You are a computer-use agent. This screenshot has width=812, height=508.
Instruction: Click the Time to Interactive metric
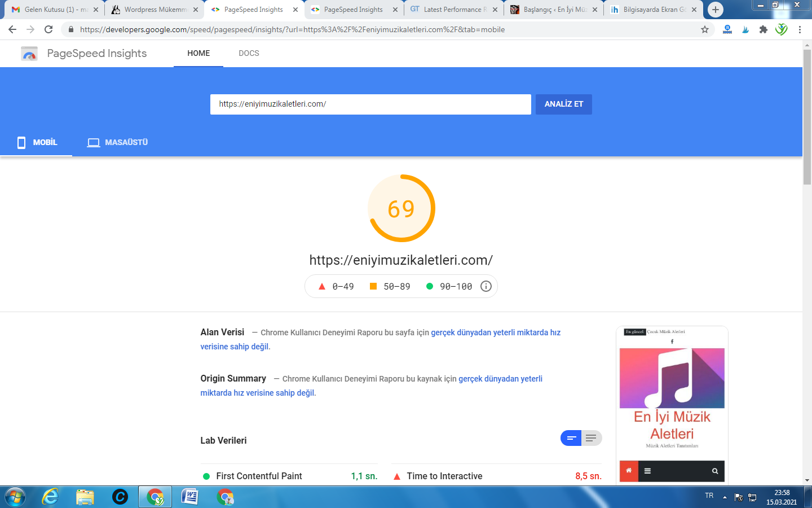pos(497,476)
